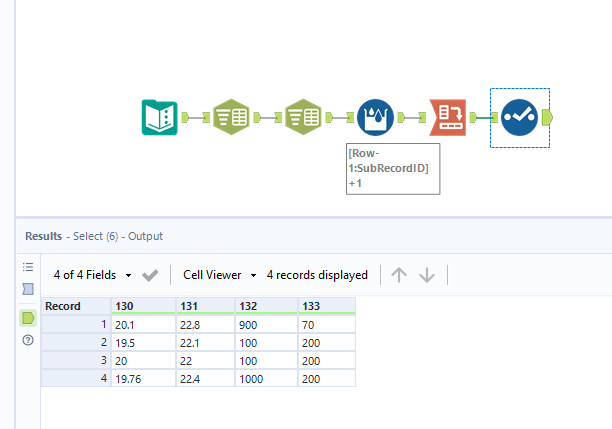Viewport: 612px width, 429px height.
Task: Click the cell containing 19.76
Action: [142, 378]
